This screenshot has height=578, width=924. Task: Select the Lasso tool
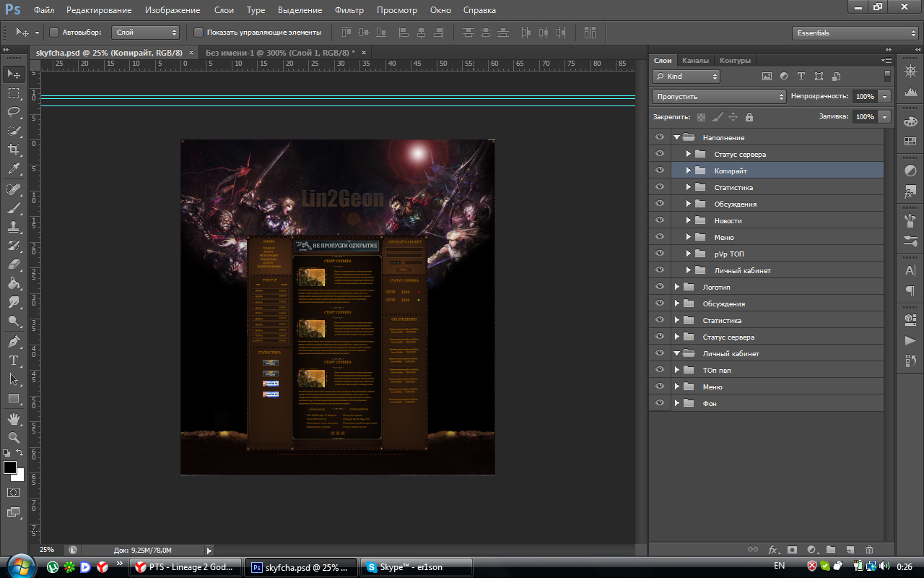(14, 112)
